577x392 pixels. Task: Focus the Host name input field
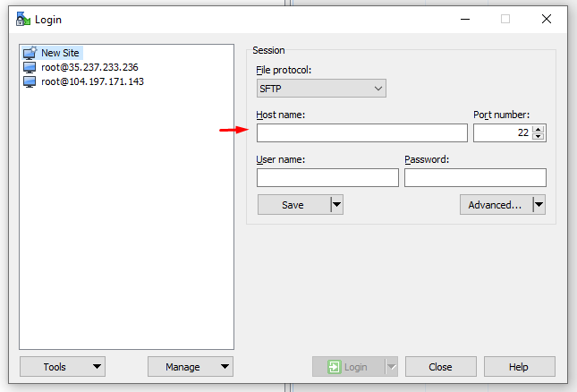(x=361, y=132)
